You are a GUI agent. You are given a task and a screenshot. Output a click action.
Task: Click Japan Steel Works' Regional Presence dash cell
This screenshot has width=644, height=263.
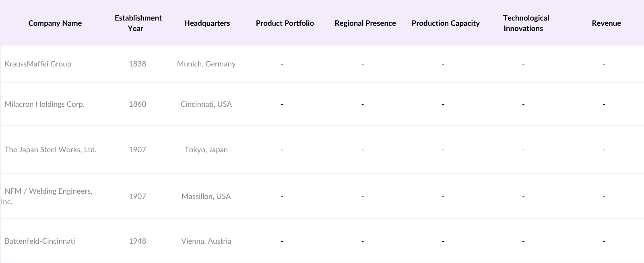pyautogui.click(x=363, y=149)
